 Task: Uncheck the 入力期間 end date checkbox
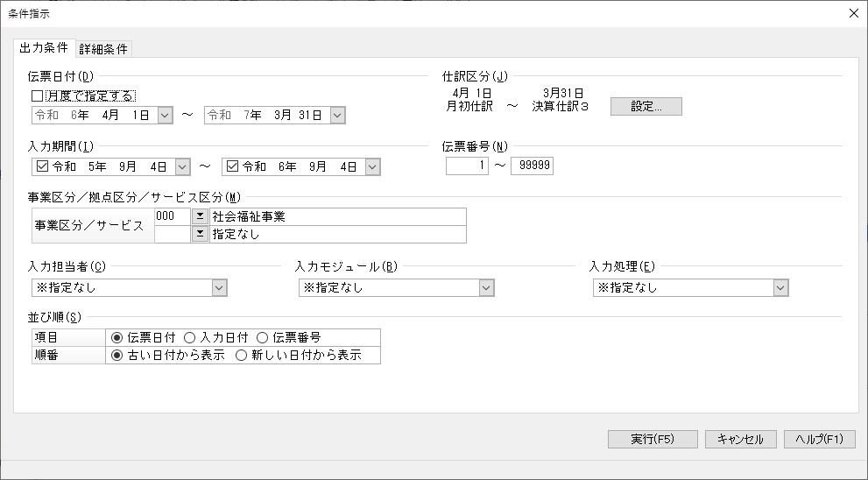click(232, 166)
